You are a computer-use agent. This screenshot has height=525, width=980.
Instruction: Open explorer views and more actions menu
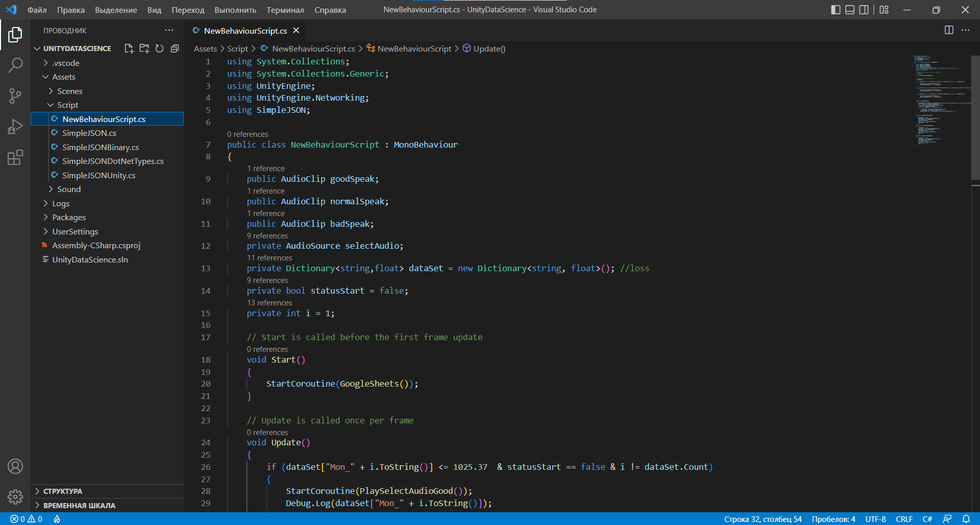(x=169, y=30)
